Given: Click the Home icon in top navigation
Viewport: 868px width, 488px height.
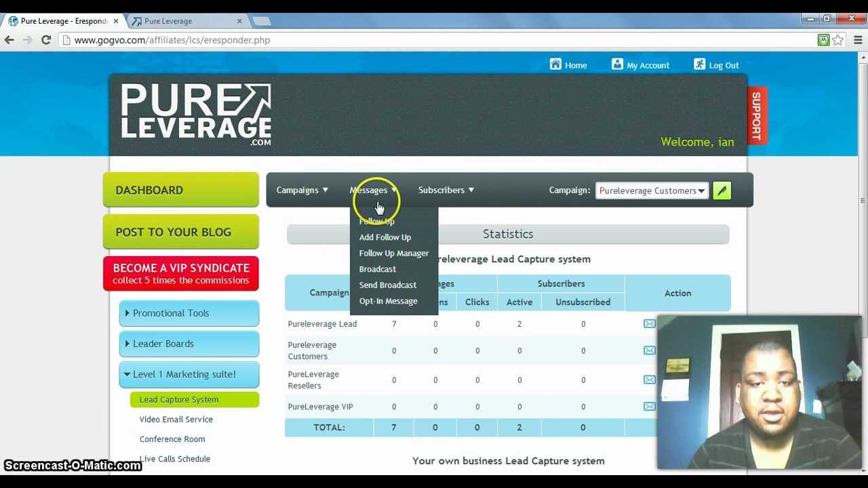Looking at the screenshot, I should (555, 64).
